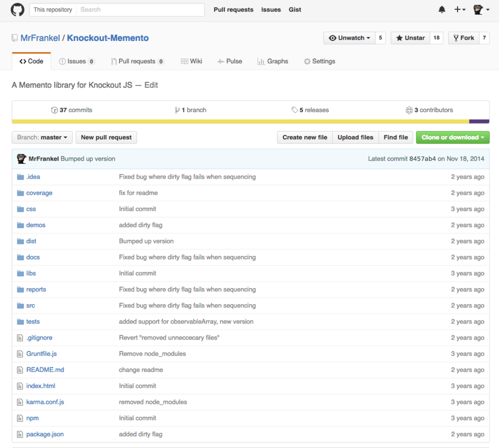
Task: Click the libs folder icon
Action: tap(20, 273)
